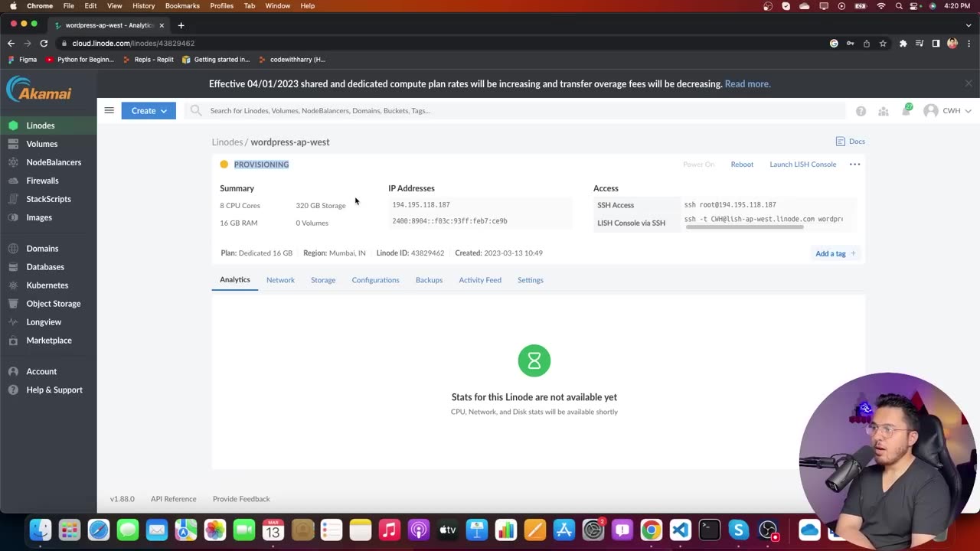Screen dimensions: 980x551
Task: Select the Analytics tab
Action: point(235,280)
